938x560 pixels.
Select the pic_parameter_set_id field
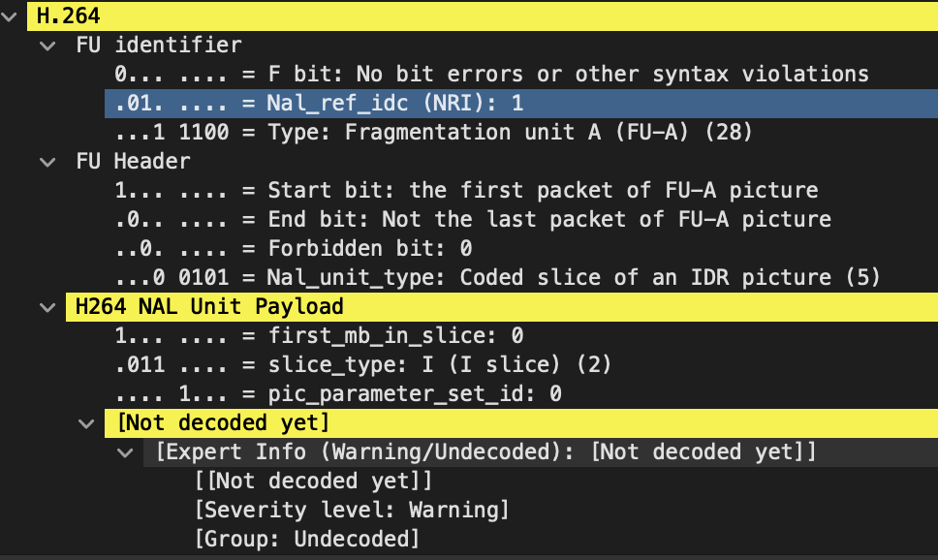click(521, 393)
